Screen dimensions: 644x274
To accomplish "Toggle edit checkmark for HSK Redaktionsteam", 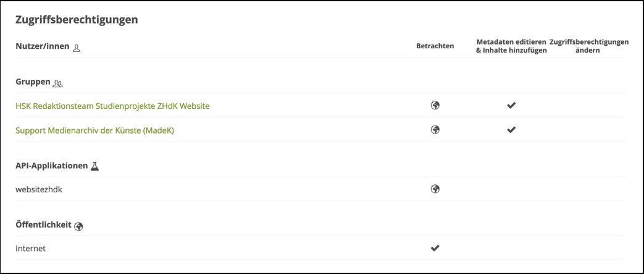I will tap(511, 106).
